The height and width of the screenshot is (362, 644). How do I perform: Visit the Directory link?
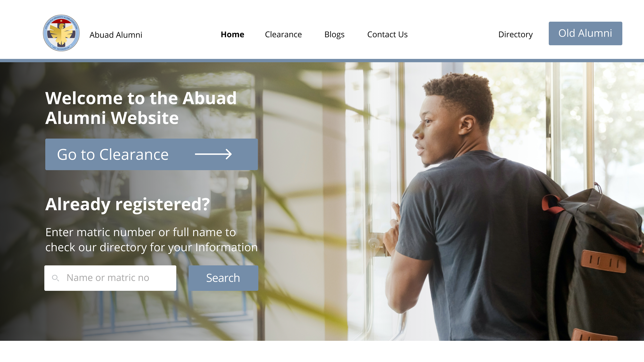click(515, 35)
